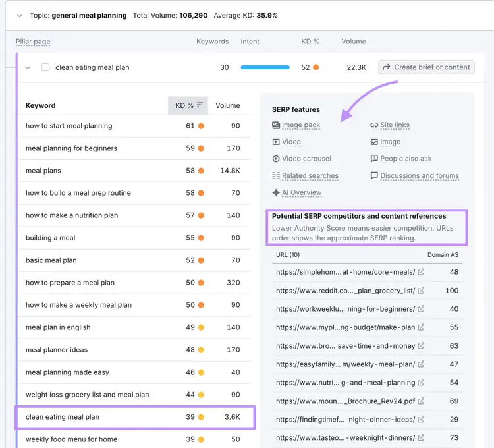
Task: Click the Volume column header in keyword table
Action: [227, 105]
